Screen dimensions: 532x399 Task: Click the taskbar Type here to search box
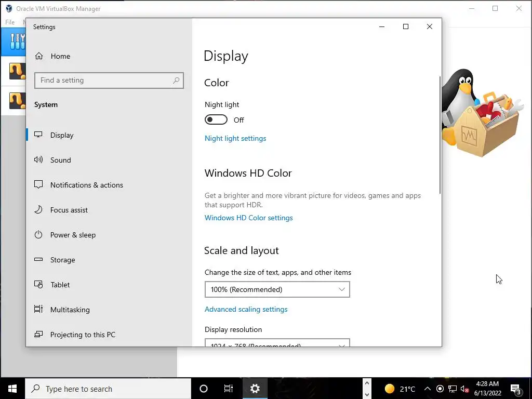[x=108, y=389]
